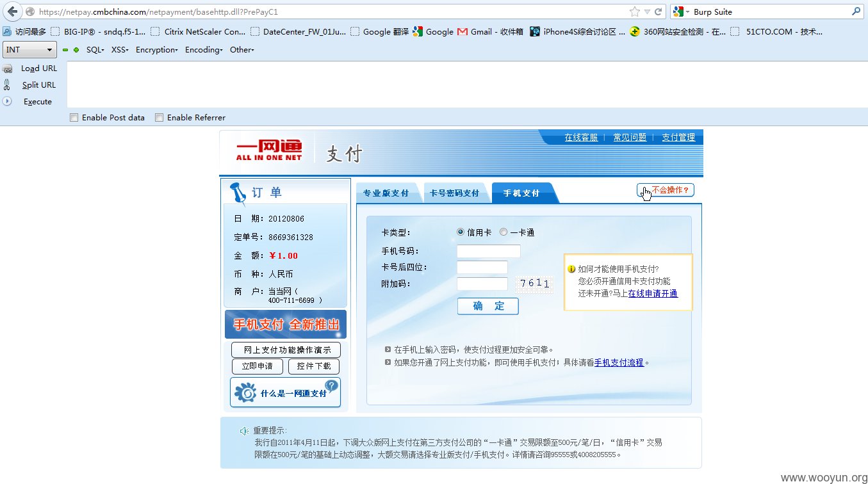Click the 附加码 input field
Screen dimensions: 868x484
click(x=482, y=284)
